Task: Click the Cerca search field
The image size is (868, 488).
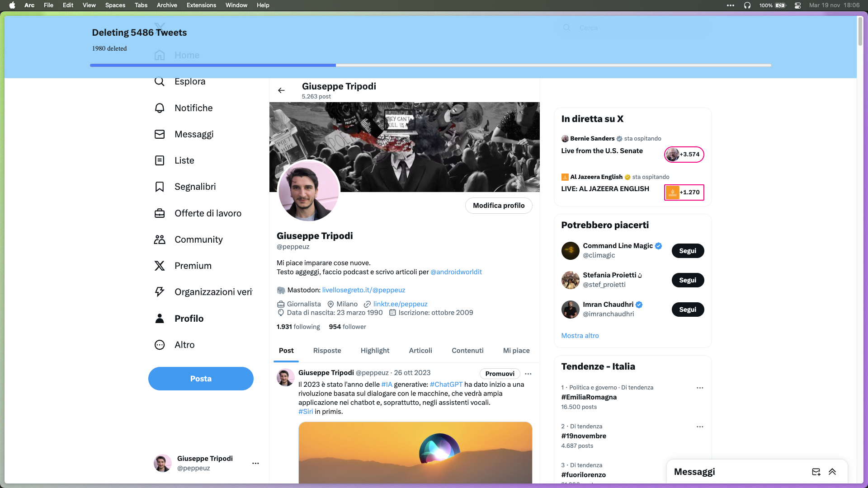Action: coord(633,28)
